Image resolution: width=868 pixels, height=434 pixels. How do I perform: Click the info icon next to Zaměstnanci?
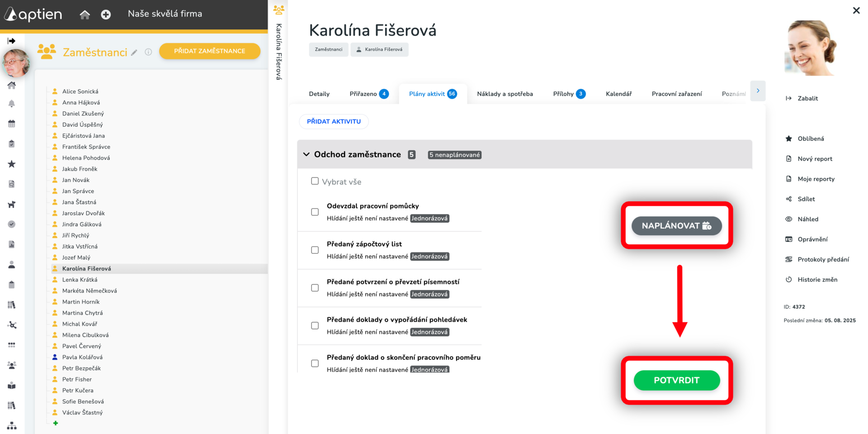(x=148, y=52)
